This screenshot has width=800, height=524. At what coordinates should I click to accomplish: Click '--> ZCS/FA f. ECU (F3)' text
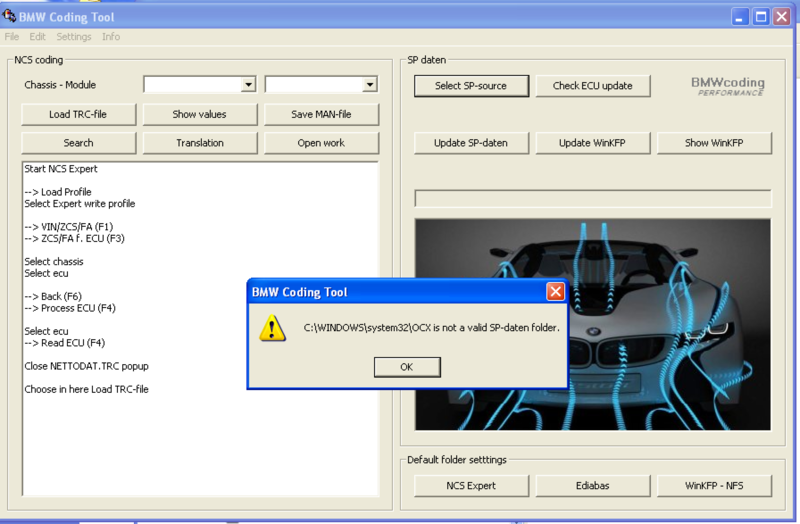tap(74, 238)
